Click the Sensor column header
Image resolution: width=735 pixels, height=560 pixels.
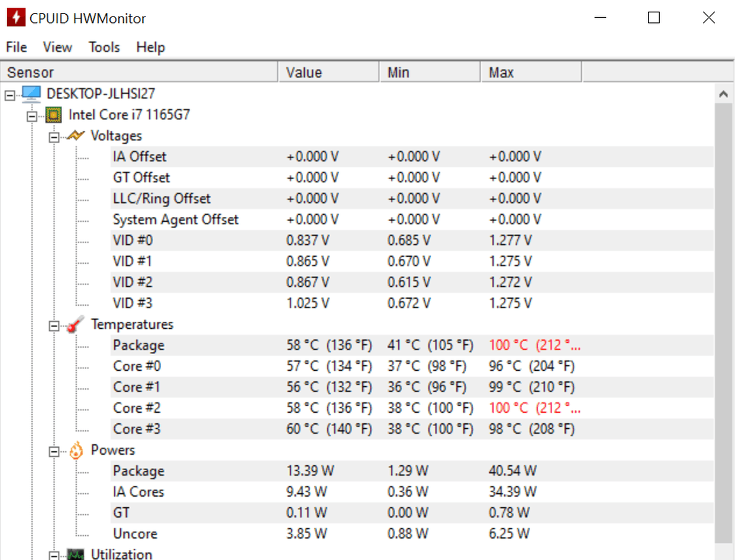click(139, 72)
